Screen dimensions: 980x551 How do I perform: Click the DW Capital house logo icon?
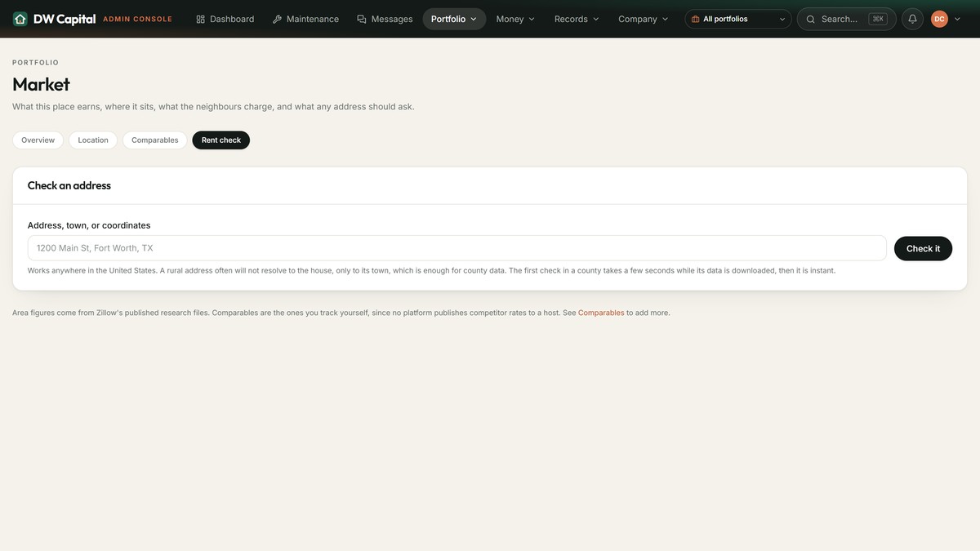(x=20, y=19)
